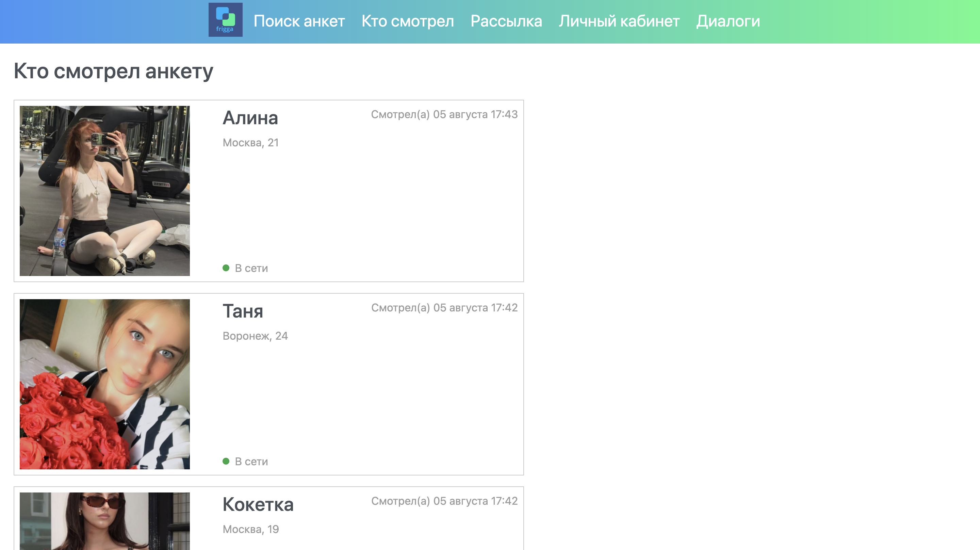Viewport: 980px width, 550px height.
Task: Click the name Алина
Action: point(250,118)
